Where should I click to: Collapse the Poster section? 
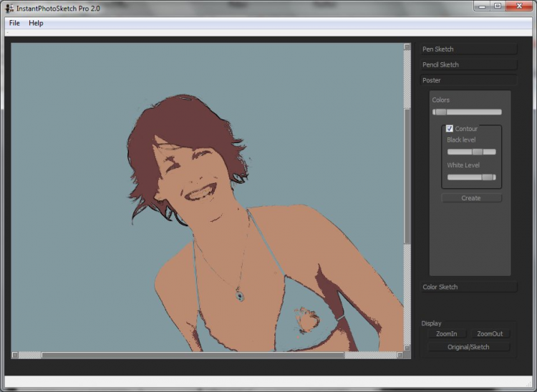click(468, 81)
